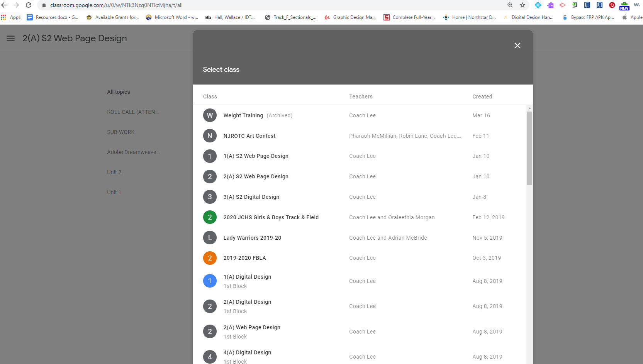This screenshot has height=364, width=643.
Task: Click the blue 1(A) Digital Design avatar
Action: click(210, 281)
